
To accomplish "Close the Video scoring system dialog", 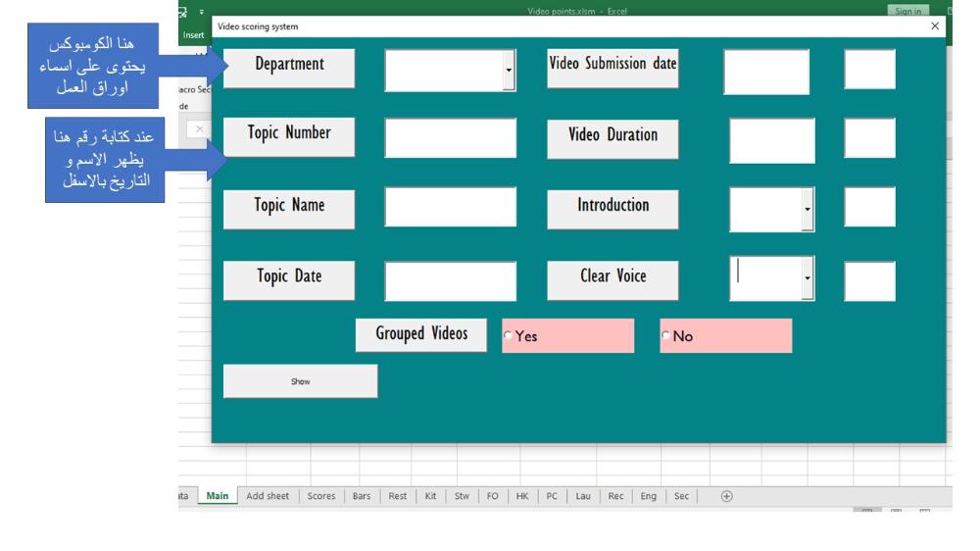I will click(934, 26).
